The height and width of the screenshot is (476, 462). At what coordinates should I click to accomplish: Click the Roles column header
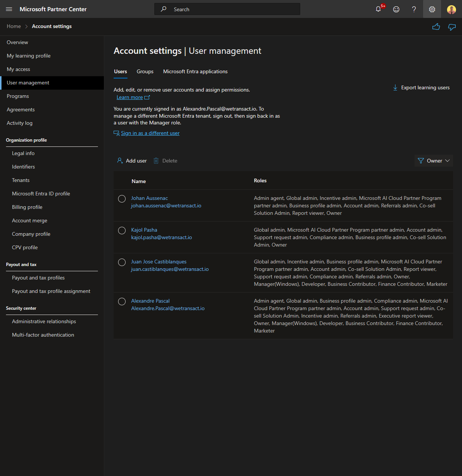pos(260,180)
